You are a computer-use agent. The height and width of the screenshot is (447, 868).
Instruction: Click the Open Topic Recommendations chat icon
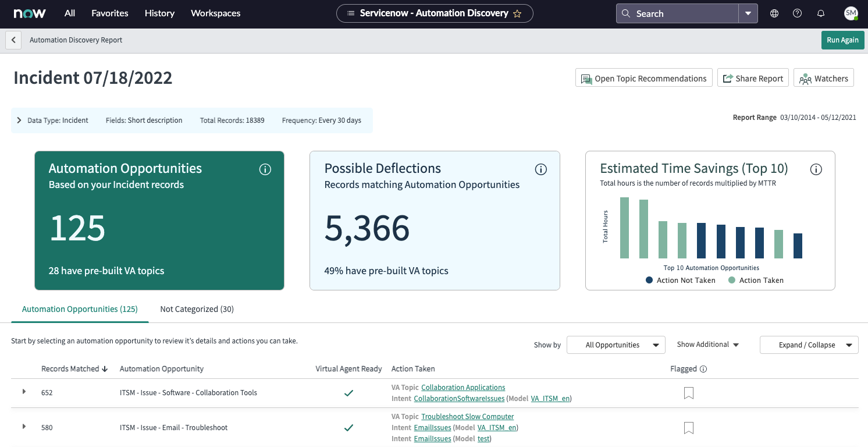tap(586, 79)
